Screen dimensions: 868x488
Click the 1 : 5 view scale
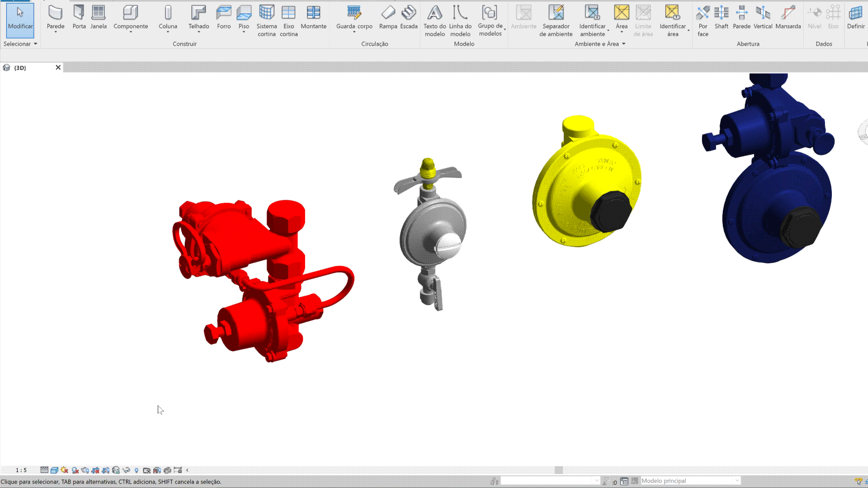pyautogui.click(x=21, y=470)
